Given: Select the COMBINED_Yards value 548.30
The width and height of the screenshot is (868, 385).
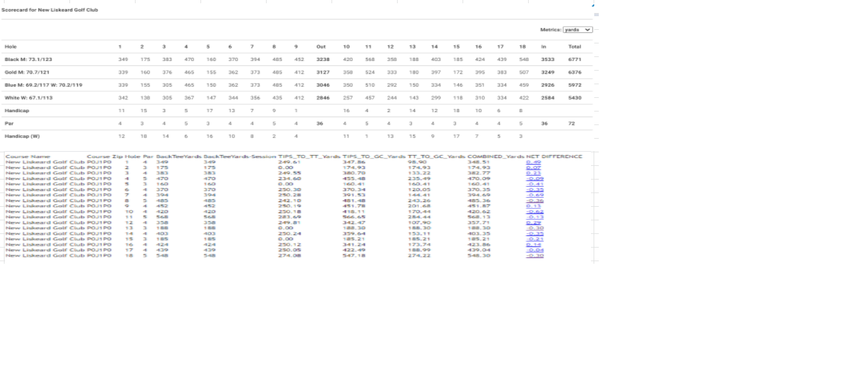Looking at the screenshot, I should click(477, 256).
